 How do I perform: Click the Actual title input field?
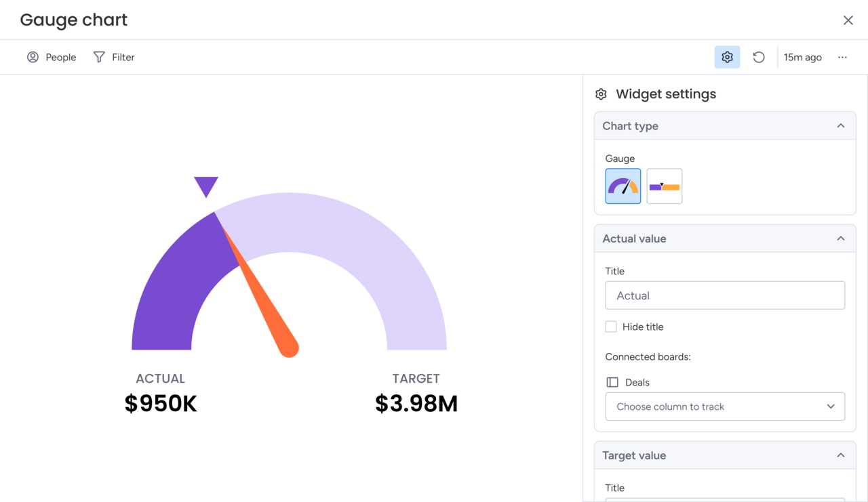pyautogui.click(x=725, y=295)
